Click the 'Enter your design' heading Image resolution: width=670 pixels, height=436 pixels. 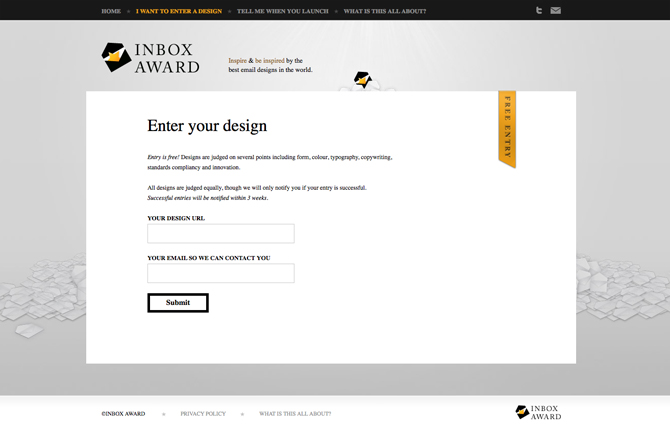(207, 126)
